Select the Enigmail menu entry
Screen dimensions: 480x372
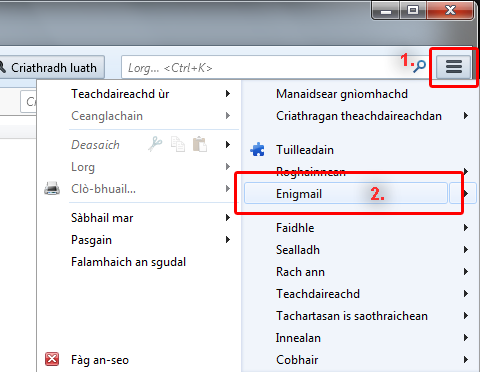click(346, 193)
